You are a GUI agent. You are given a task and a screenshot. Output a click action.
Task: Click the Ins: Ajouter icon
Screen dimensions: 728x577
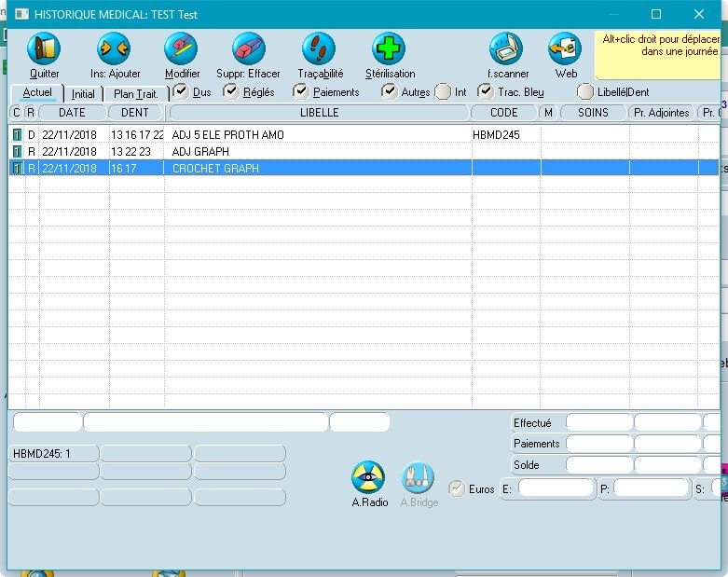(x=115, y=49)
